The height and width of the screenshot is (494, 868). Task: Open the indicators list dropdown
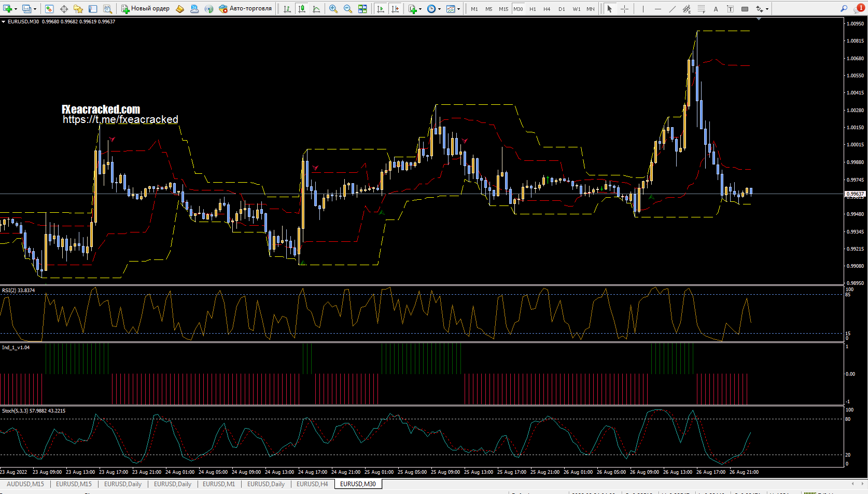pyautogui.click(x=420, y=9)
